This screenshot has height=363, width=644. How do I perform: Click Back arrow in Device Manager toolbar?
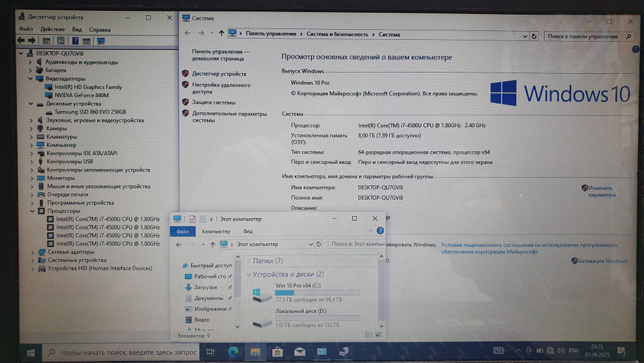coord(21,41)
